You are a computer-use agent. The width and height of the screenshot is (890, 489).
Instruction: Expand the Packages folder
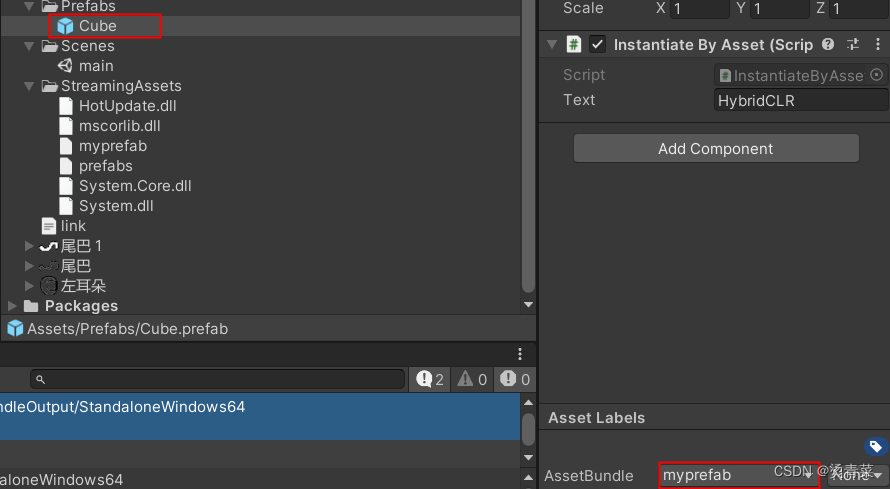[12, 306]
